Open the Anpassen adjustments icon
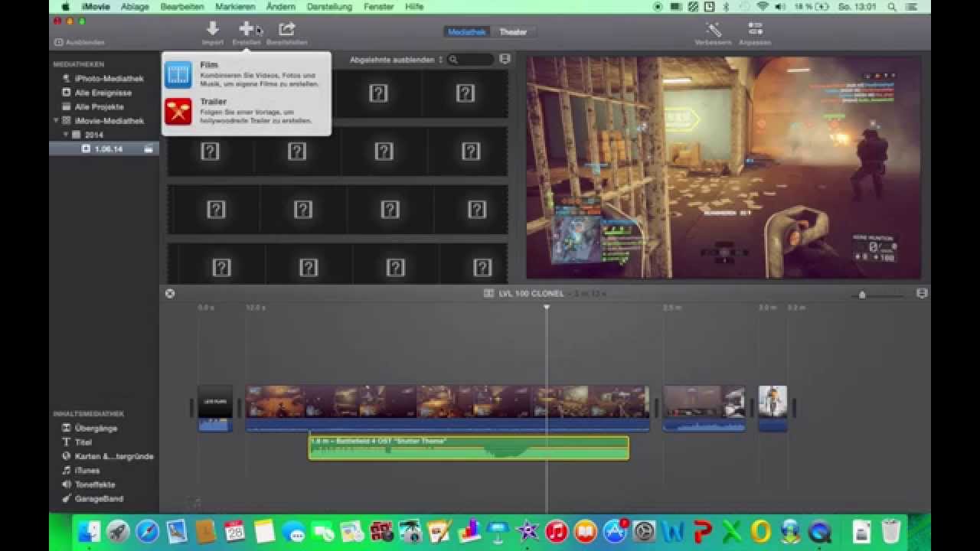The width and height of the screenshot is (980, 551). coord(755,29)
